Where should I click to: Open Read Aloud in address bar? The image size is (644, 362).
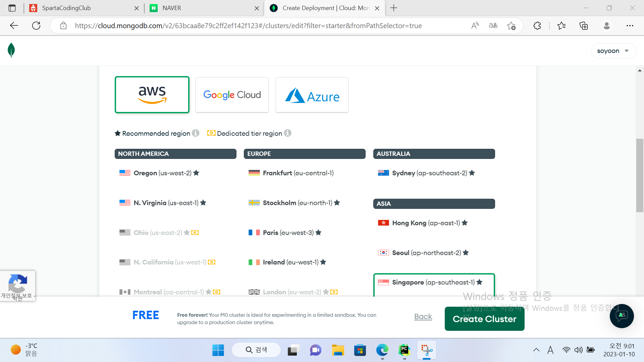tap(475, 26)
